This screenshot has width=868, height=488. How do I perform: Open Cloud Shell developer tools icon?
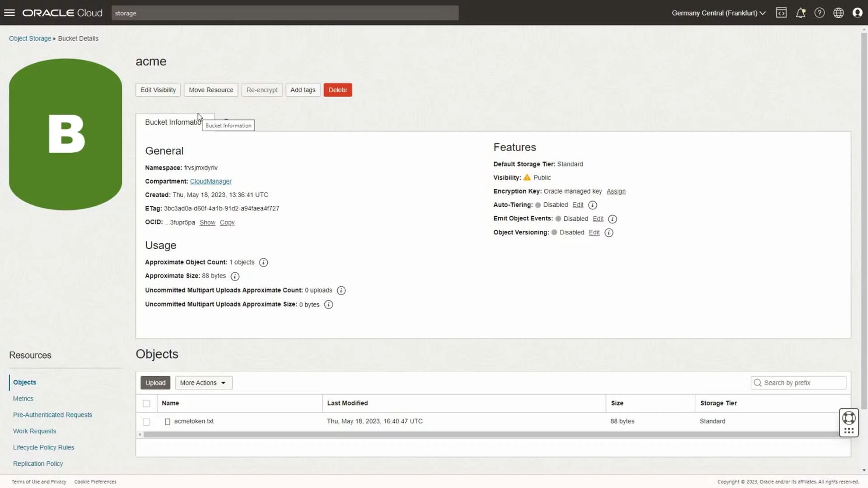[x=781, y=13]
